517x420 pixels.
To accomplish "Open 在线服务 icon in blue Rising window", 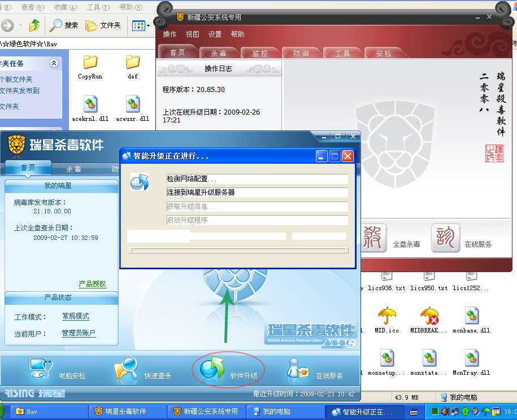I will pos(297,369).
